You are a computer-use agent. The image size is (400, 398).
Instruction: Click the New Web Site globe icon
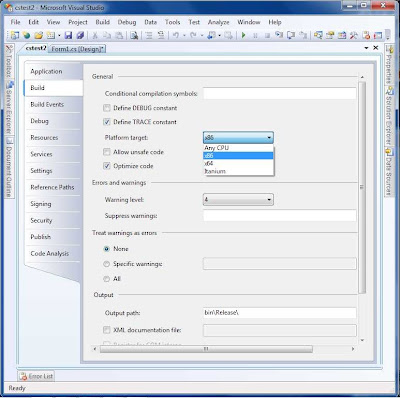[27, 35]
